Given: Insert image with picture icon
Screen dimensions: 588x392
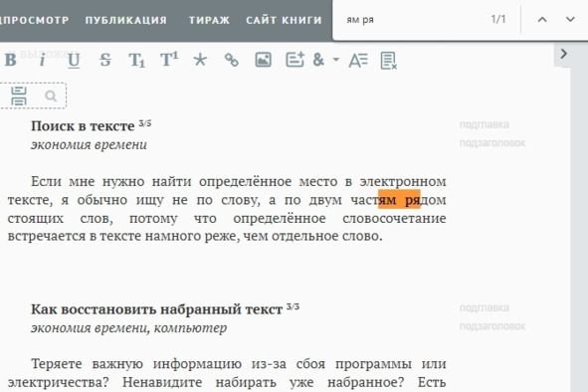Looking at the screenshot, I should pos(263,60).
